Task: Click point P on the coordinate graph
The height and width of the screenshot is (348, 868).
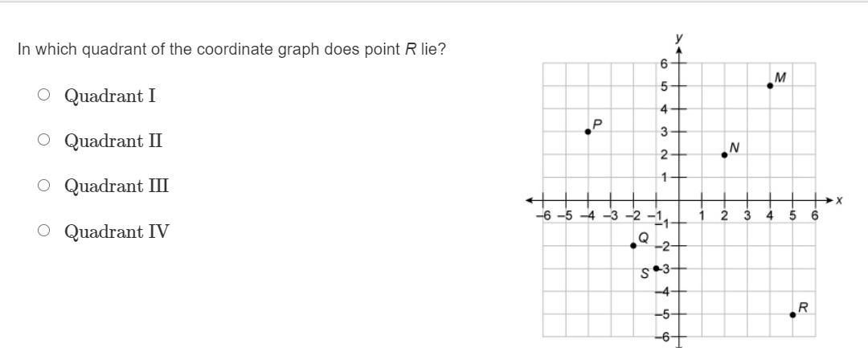Action: 588,131
